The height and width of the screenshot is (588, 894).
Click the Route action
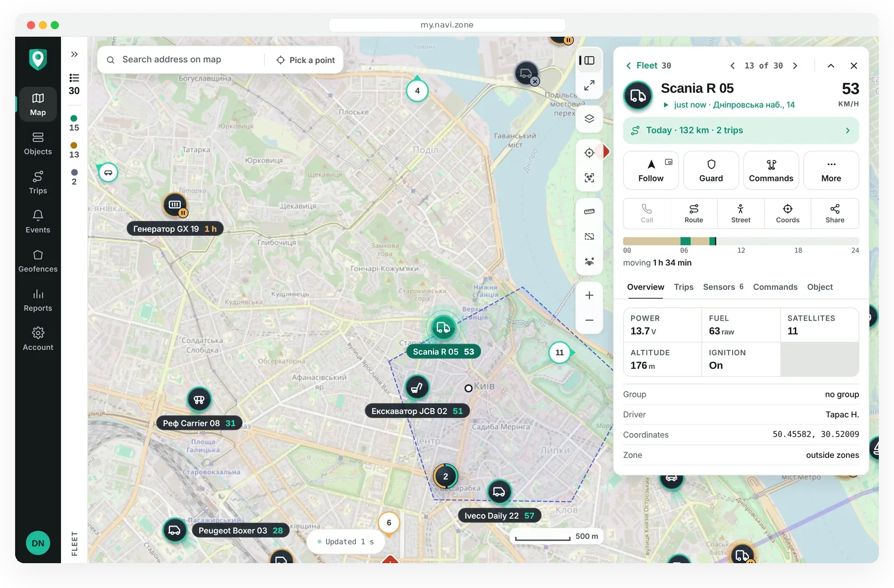point(694,213)
